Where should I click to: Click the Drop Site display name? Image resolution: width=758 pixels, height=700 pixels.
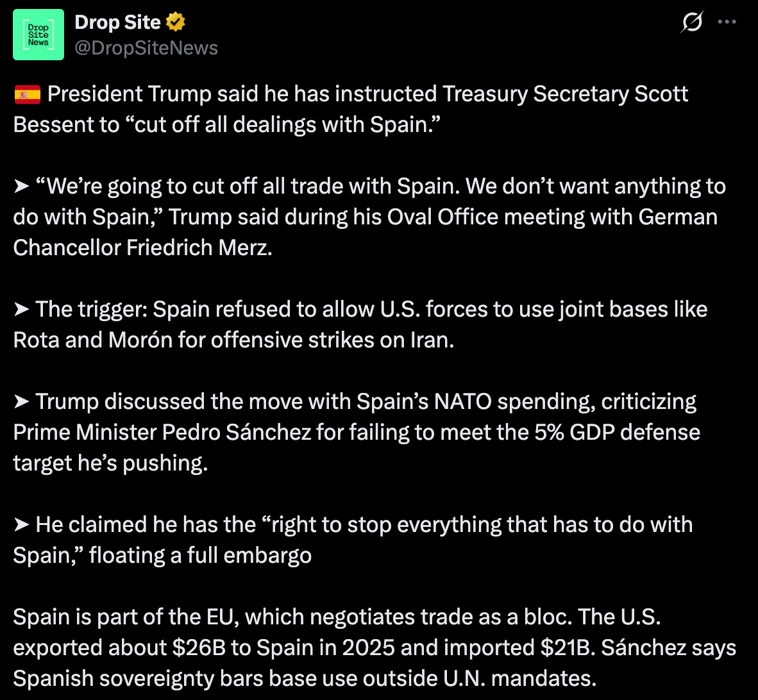(117, 22)
